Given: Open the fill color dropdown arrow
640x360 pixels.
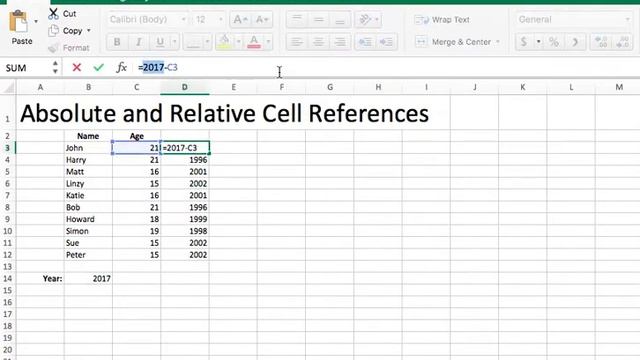Looking at the screenshot, I should pyautogui.click(x=238, y=42).
